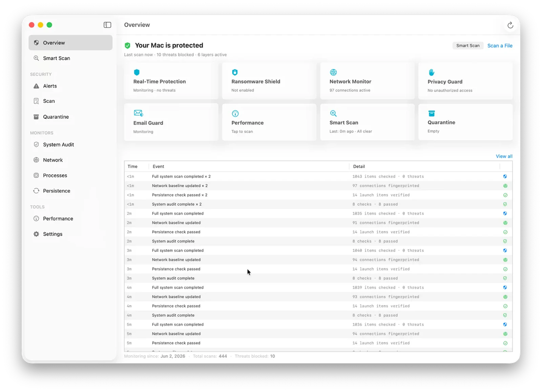Click the Smart Scan button at top right

pos(468,46)
